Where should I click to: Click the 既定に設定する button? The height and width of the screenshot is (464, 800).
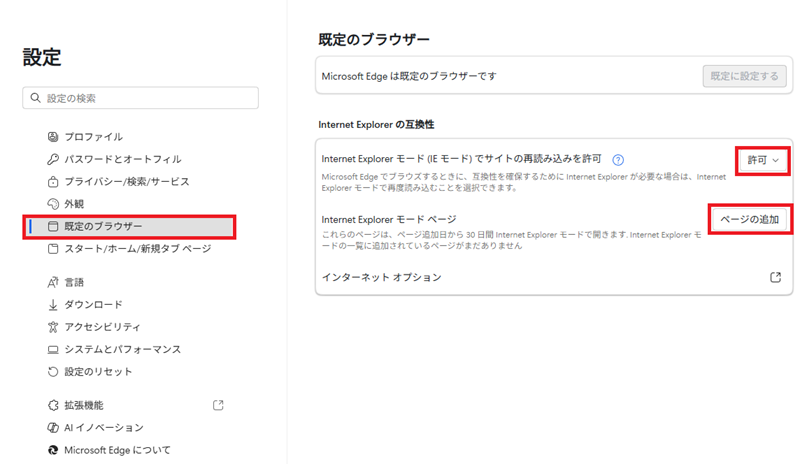click(x=744, y=76)
